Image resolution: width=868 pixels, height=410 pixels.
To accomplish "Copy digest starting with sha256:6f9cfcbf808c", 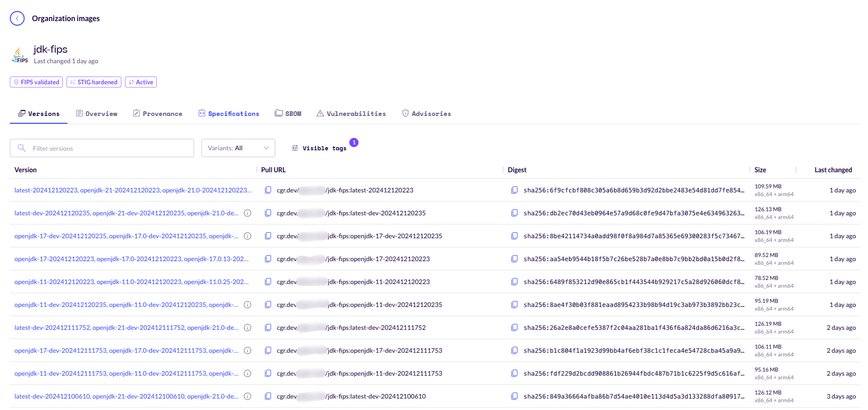I will pos(514,190).
